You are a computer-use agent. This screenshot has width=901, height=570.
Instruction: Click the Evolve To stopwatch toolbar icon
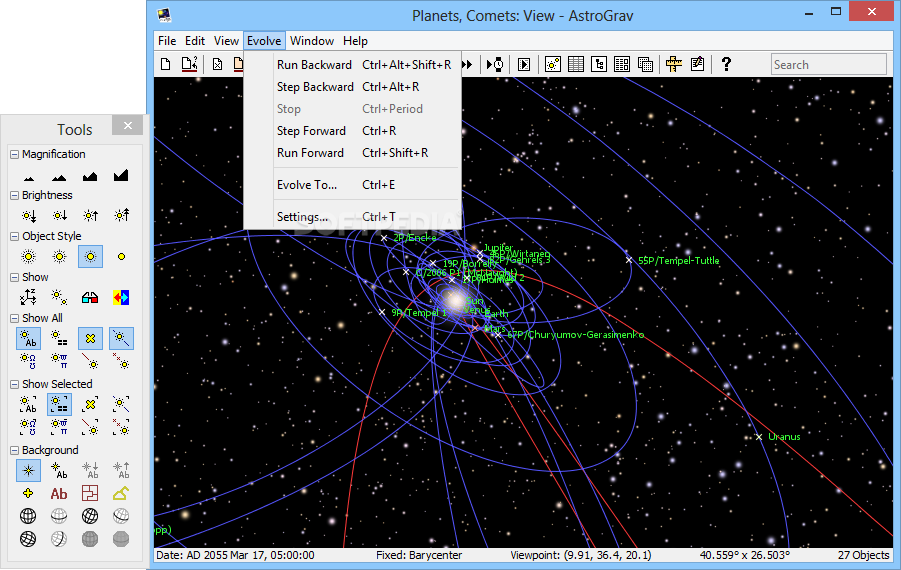coord(495,64)
